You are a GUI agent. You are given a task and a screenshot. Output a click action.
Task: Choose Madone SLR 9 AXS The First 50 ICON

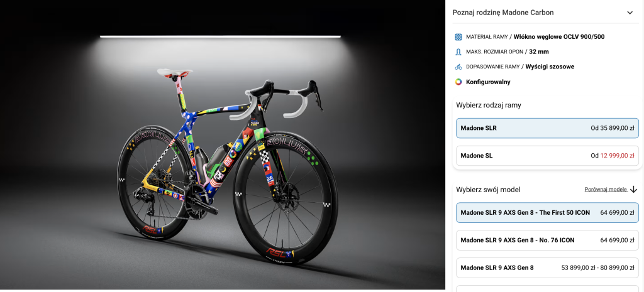(x=548, y=212)
